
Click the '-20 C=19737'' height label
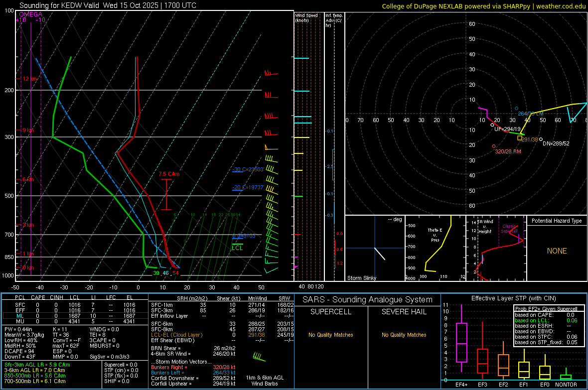pyautogui.click(x=248, y=187)
